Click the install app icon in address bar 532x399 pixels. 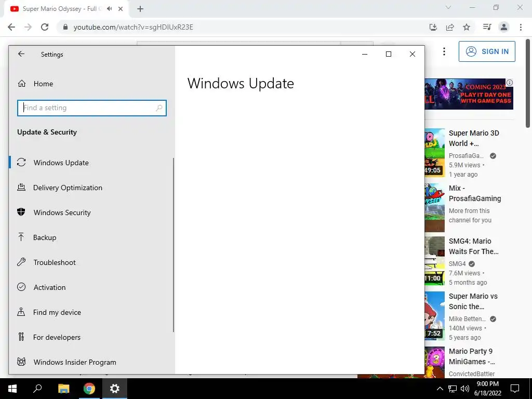[433, 27]
